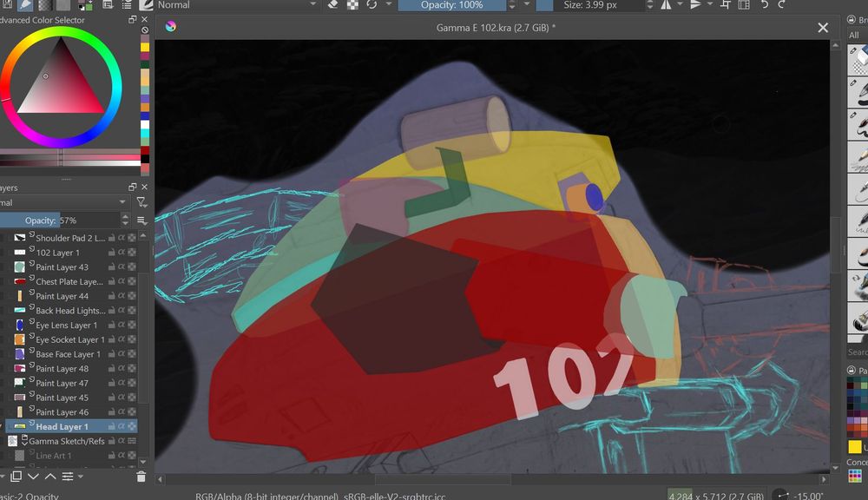
Task: Move the layer up
Action: point(50,477)
